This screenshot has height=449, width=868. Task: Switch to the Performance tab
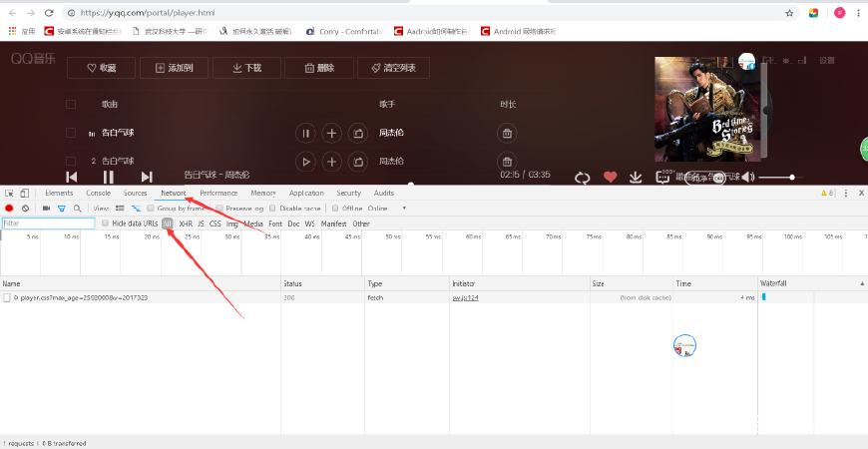[218, 194]
